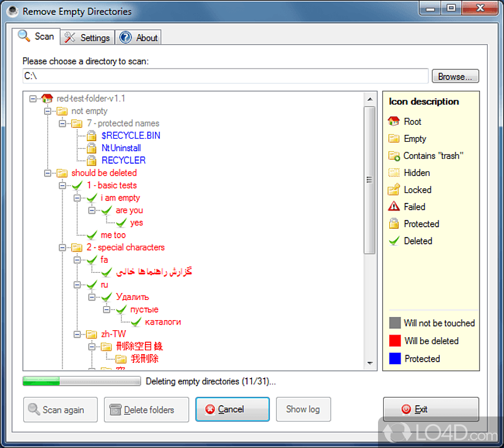
Task: Click the Hidden folder icon in the legend
Action: (392, 172)
